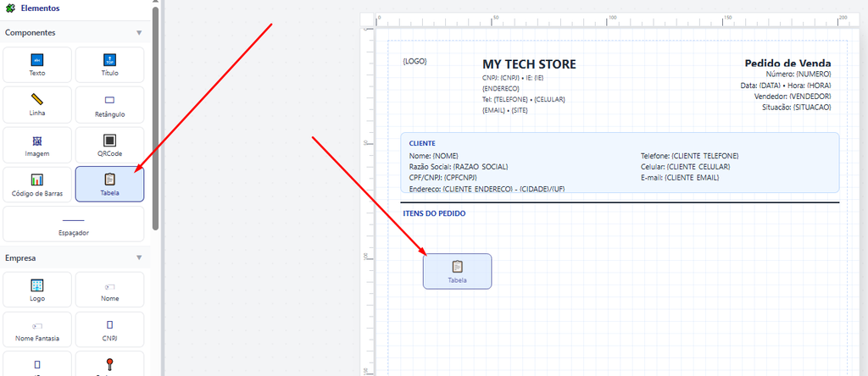868x376 pixels.
Task: Click the Tel and Celular line
Action: pyautogui.click(x=524, y=100)
